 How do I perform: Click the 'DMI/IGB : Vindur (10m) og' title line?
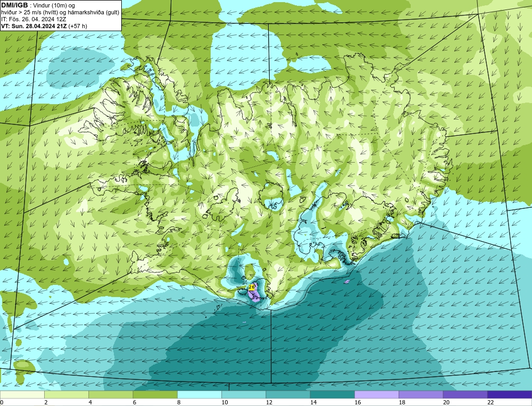coord(38,5)
